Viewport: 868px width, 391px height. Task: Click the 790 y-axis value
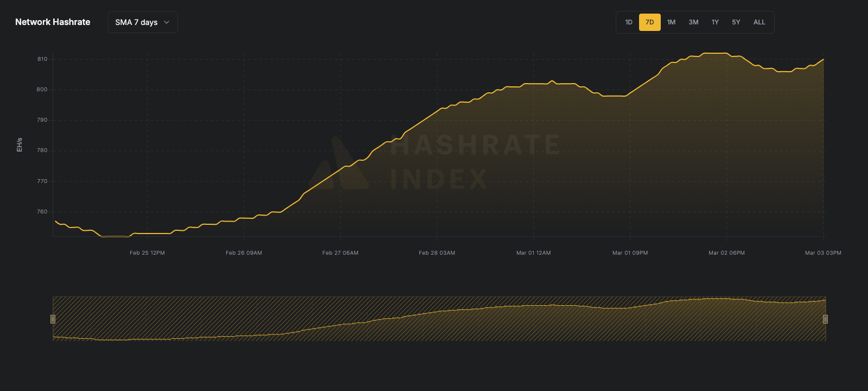point(42,120)
